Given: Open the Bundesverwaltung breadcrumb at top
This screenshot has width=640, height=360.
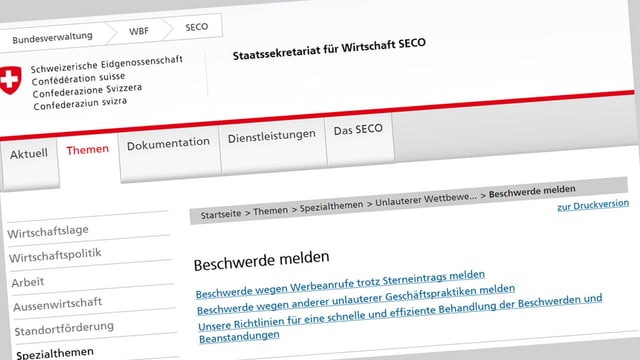Looking at the screenshot, I should (x=52, y=38).
